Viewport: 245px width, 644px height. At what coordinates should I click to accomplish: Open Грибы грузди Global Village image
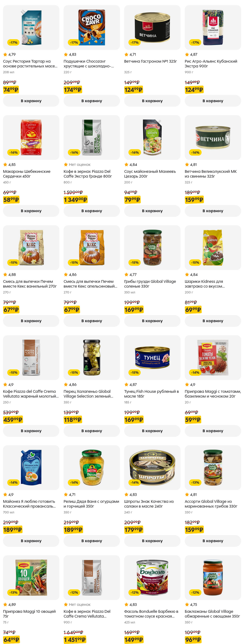point(152,247)
